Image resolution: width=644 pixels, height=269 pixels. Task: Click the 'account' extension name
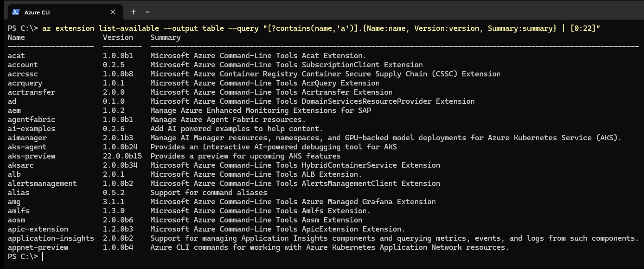tap(23, 65)
